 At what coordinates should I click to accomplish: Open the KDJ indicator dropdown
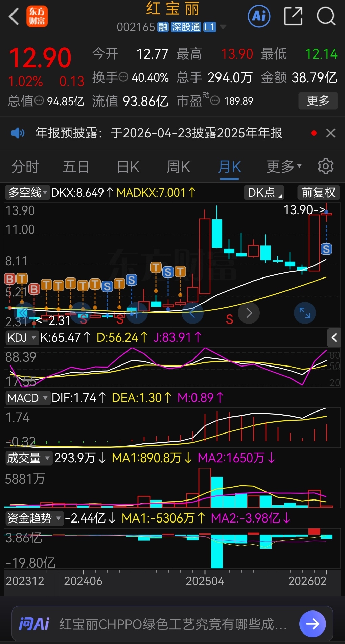[22, 337]
